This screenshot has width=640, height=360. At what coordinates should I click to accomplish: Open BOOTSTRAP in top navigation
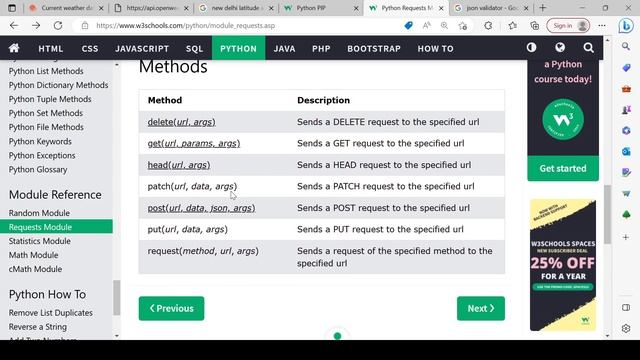coord(374,48)
